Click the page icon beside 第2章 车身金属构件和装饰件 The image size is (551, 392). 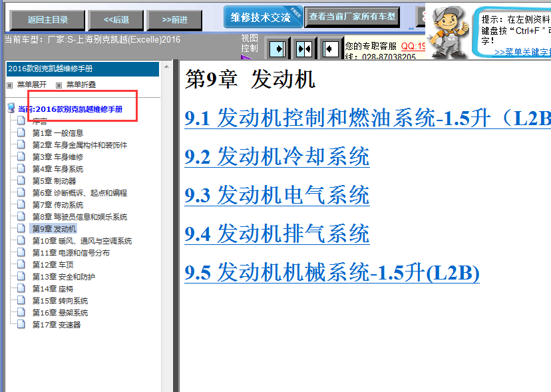pyautogui.click(x=21, y=144)
